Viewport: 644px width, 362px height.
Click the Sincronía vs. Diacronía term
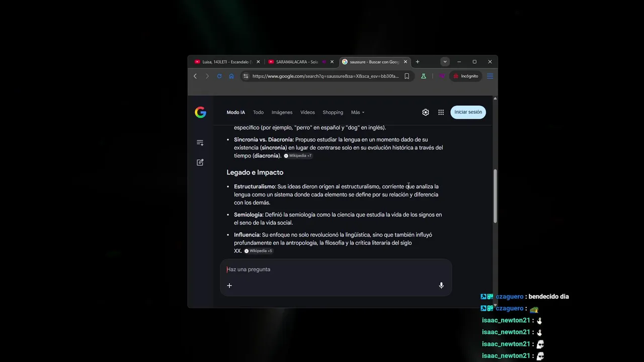263,140
